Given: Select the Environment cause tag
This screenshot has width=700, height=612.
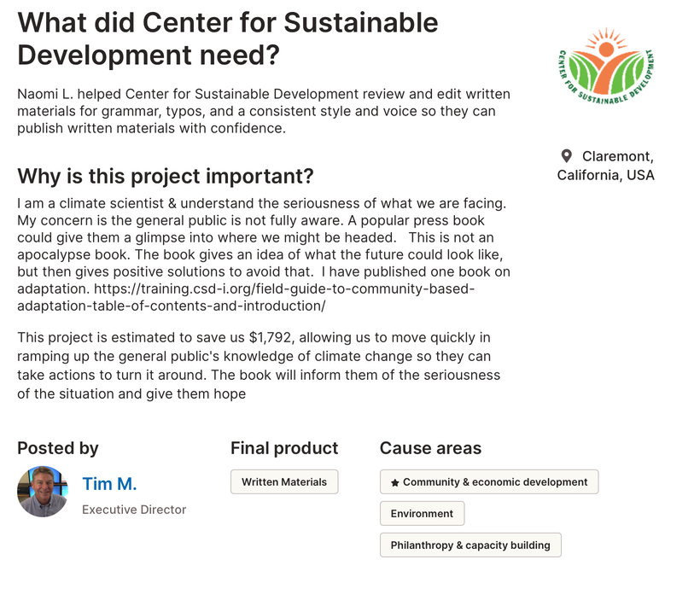Looking at the screenshot, I should pyautogui.click(x=422, y=514).
